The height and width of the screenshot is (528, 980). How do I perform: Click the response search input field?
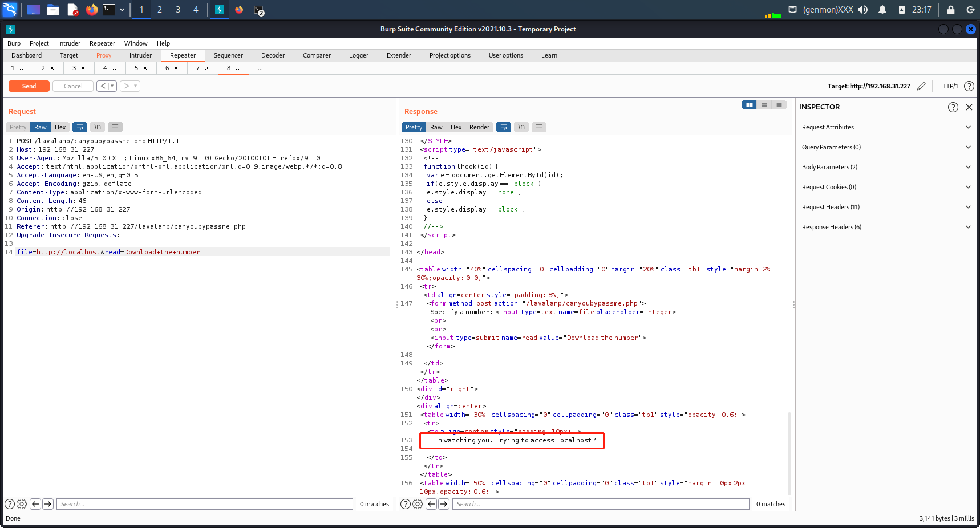coord(601,504)
